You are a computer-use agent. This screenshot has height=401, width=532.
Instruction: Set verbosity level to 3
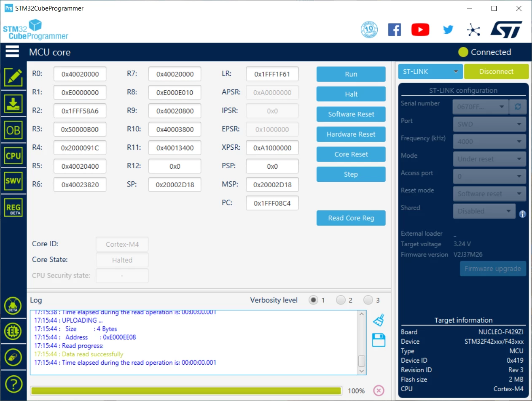[x=368, y=300]
